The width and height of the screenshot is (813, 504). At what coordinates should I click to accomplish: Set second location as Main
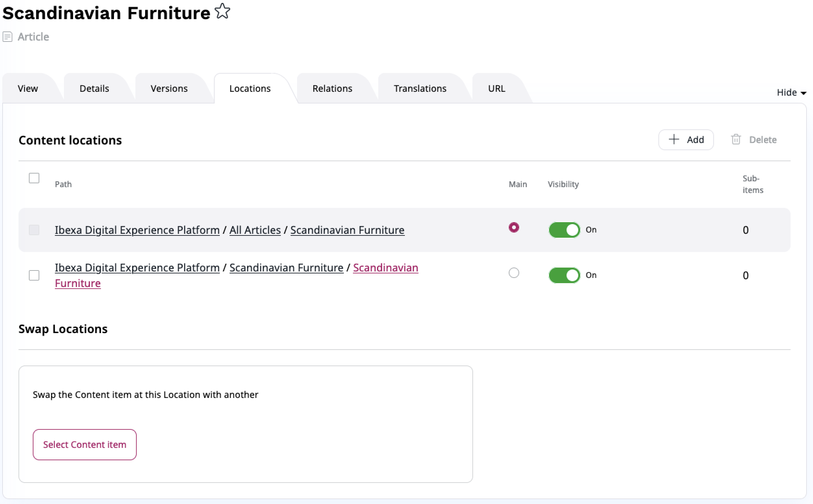click(x=513, y=273)
